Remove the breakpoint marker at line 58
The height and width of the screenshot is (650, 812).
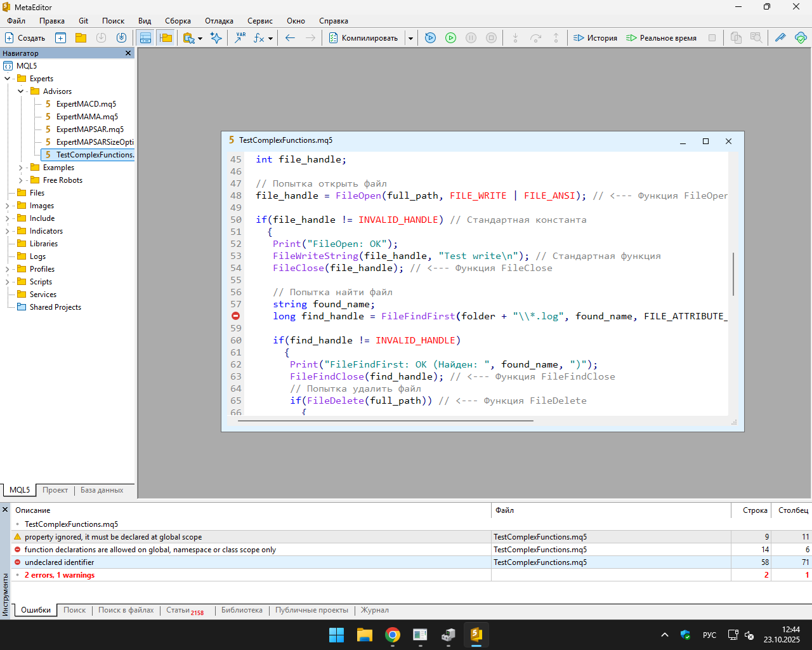pyautogui.click(x=235, y=316)
